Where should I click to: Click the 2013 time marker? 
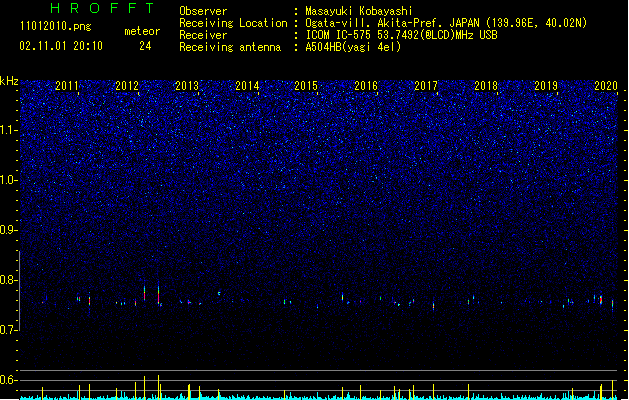tap(187, 86)
